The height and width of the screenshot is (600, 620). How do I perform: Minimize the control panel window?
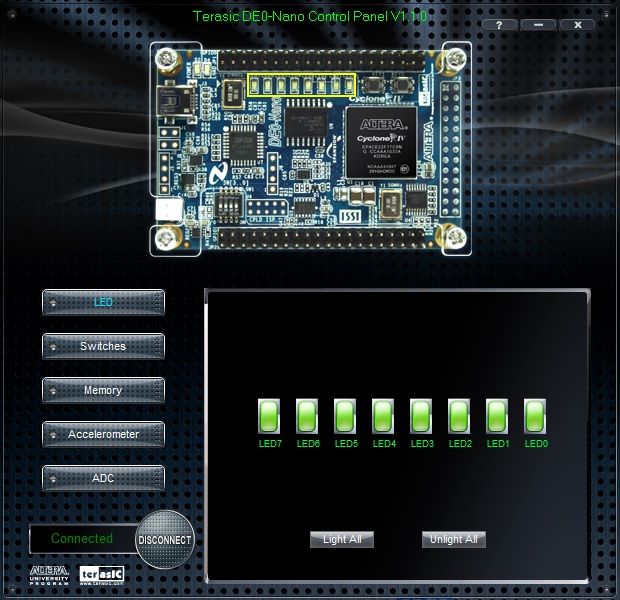[538, 25]
